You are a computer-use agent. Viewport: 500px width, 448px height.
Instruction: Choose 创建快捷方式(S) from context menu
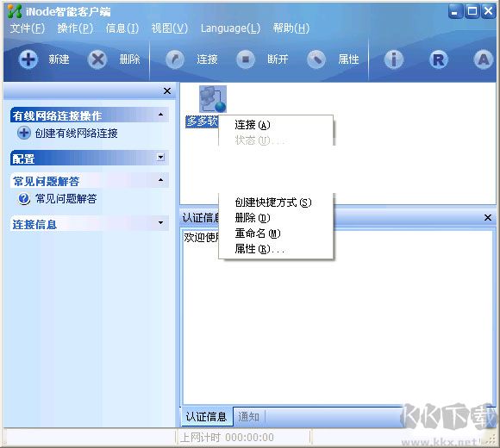click(x=273, y=202)
